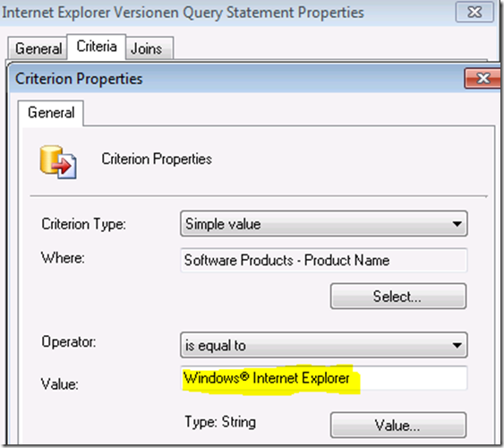The width and height of the screenshot is (504, 448).
Task: Click the Criterion Properties heading text
Action: tap(157, 159)
